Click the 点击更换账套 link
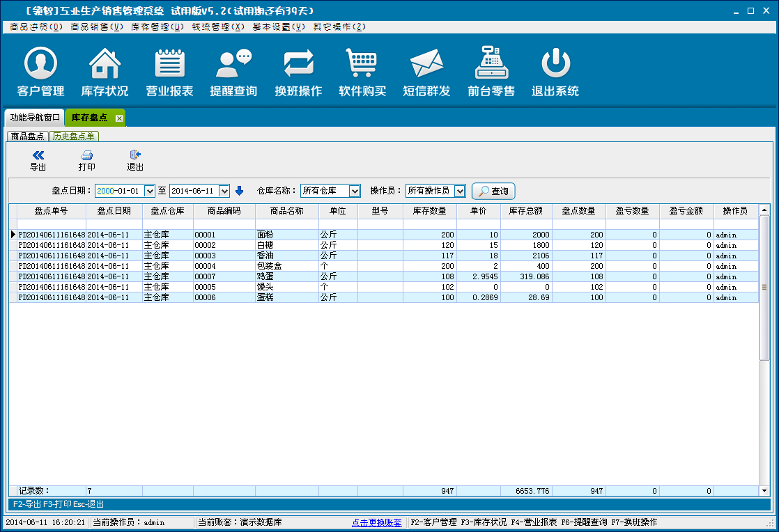Image resolution: width=779 pixels, height=532 pixels. point(376,522)
